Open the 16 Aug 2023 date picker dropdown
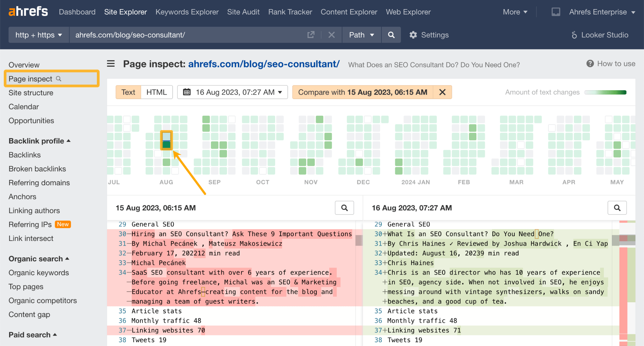Screen dimensions: 644x346 (x=232, y=92)
